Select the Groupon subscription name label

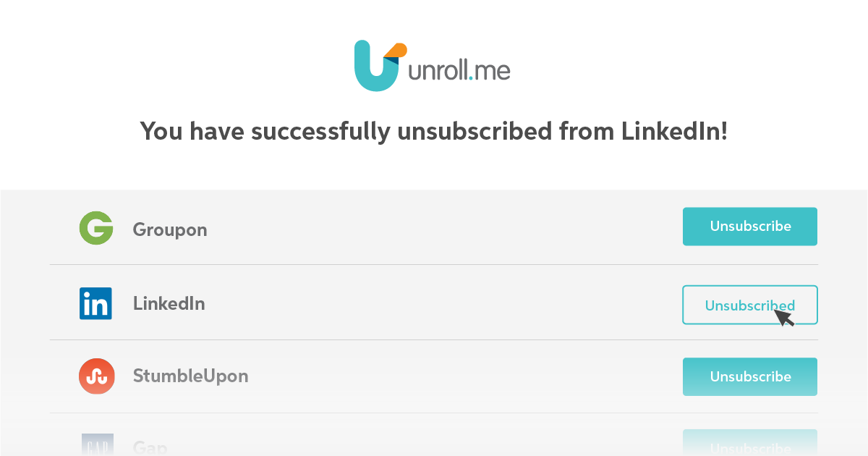tap(170, 229)
